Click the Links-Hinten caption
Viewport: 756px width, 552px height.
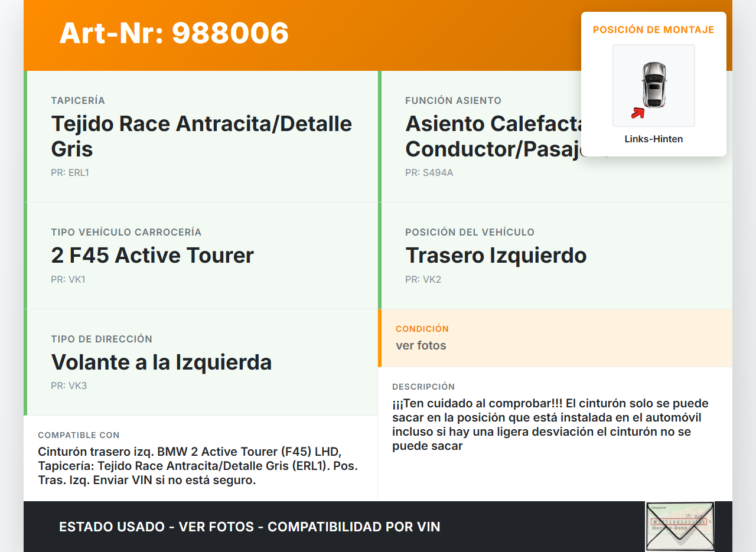[x=654, y=139]
